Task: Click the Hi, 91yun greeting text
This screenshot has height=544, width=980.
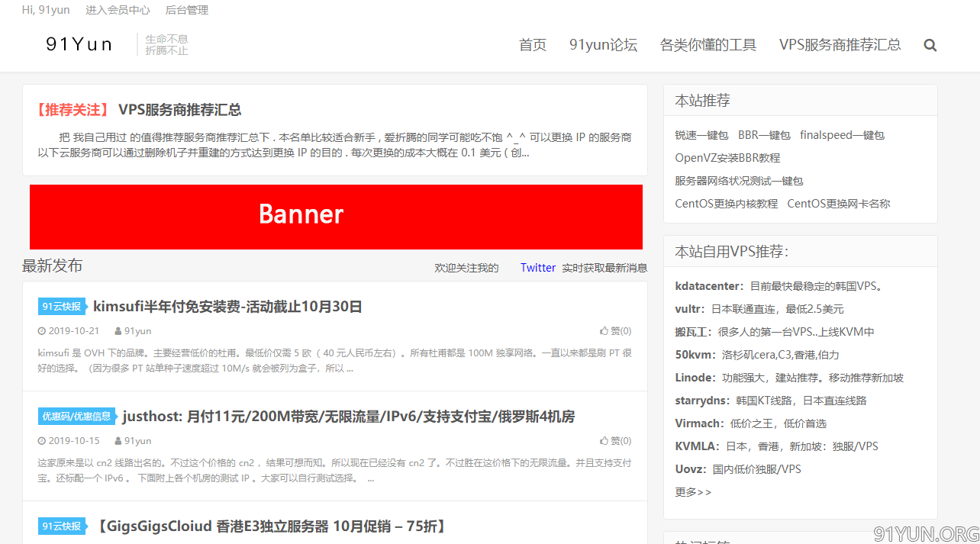Action: click(46, 10)
